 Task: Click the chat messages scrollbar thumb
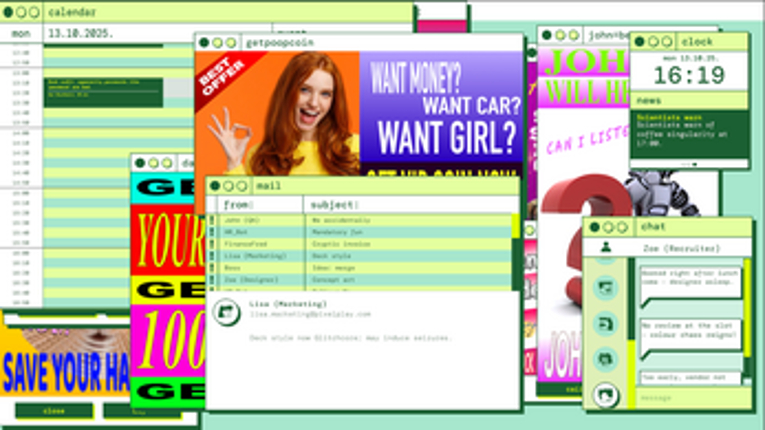[747, 308]
